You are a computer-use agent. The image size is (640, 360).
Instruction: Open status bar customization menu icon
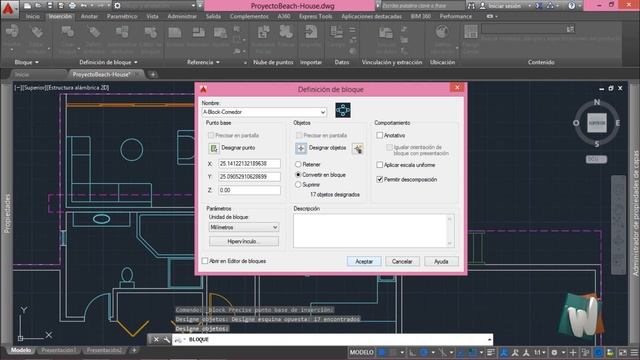(634, 352)
